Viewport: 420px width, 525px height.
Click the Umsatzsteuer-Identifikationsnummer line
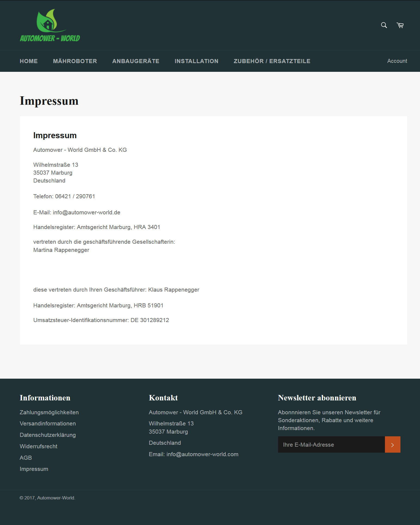click(101, 320)
